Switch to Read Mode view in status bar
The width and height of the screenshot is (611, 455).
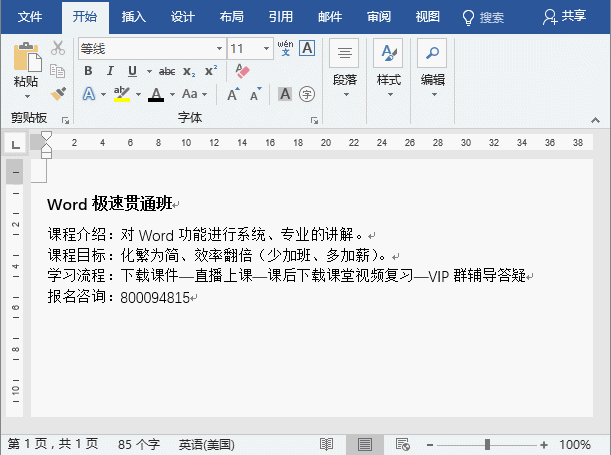[x=327, y=444]
